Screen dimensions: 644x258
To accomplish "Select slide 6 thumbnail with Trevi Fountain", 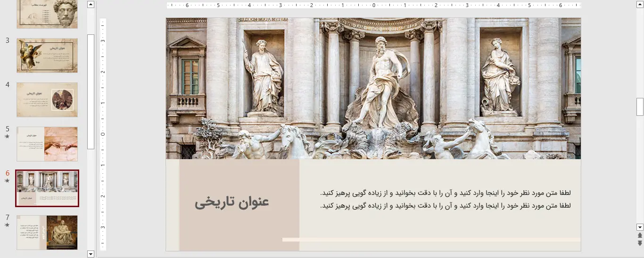I will [x=47, y=188].
